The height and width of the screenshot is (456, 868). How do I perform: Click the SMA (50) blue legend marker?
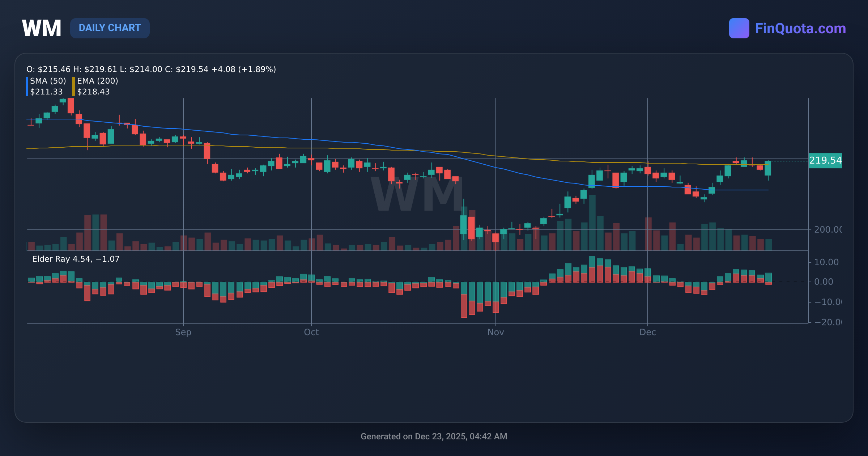pos(27,86)
